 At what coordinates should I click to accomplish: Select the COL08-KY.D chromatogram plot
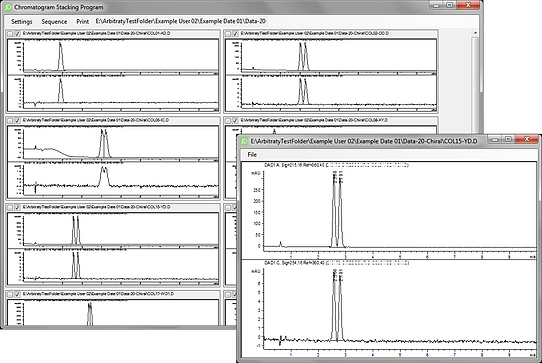point(331,130)
